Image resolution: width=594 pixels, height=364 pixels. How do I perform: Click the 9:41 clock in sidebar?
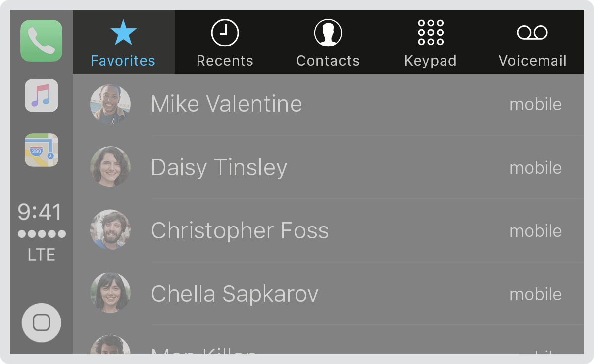(x=40, y=212)
